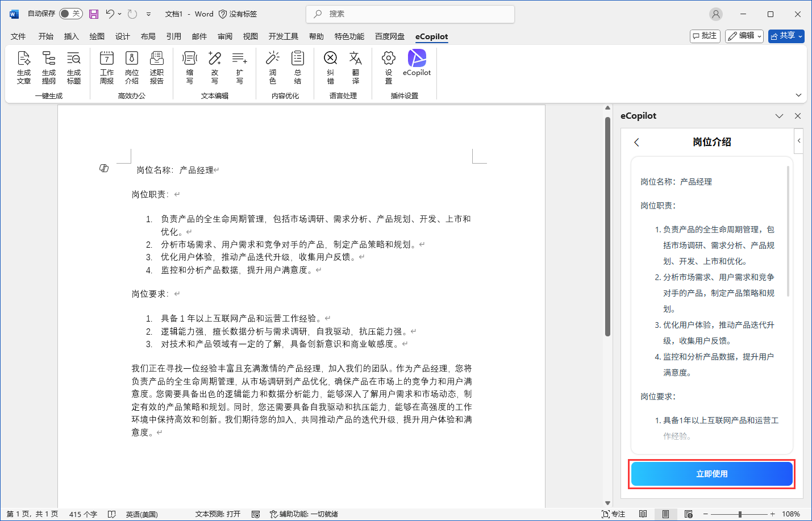This screenshot has width=812, height=521.
Task: Select the 润色 polish text tool
Action: [x=273, y=67]
